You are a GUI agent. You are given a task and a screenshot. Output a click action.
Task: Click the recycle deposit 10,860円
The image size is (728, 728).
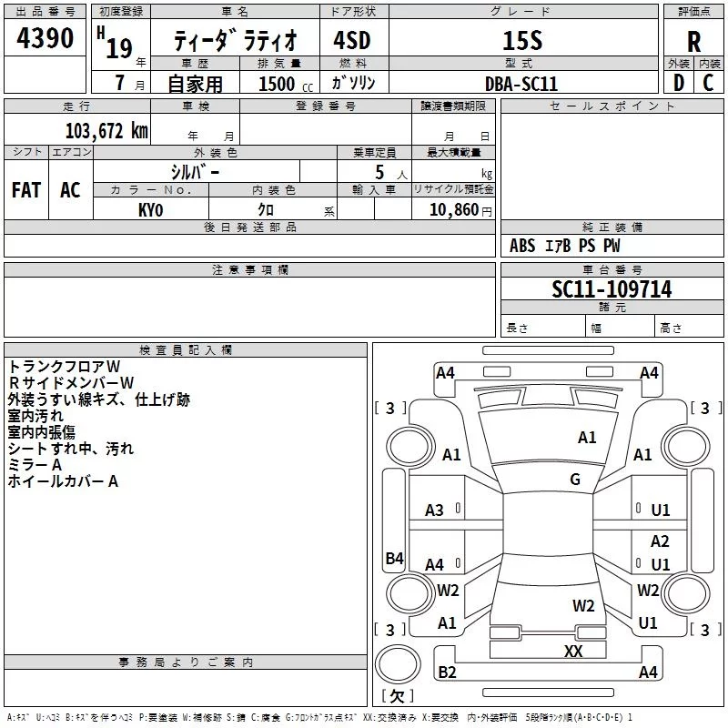pyautogui.click(x=460, y=210)
